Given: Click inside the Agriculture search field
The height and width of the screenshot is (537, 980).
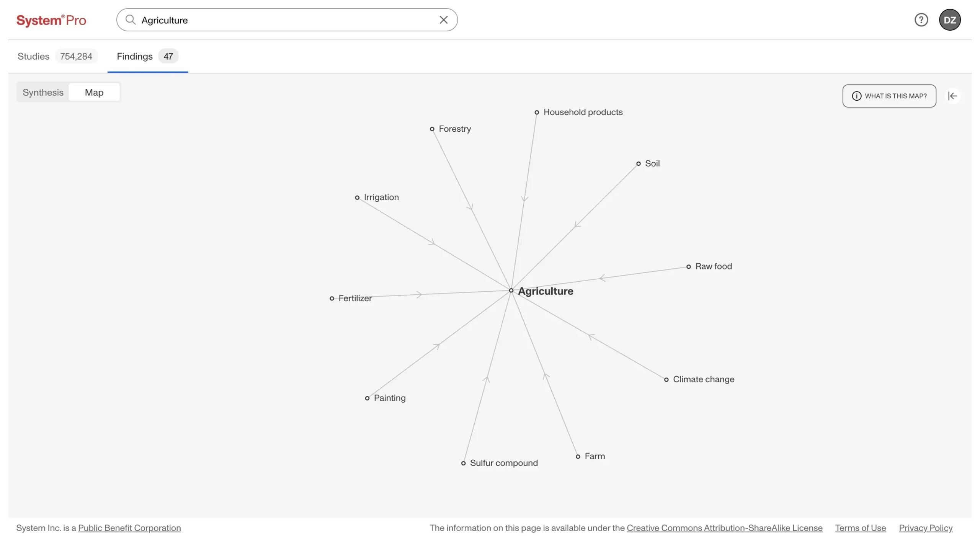Looking at the screenshot, I should tap(268, 20).
